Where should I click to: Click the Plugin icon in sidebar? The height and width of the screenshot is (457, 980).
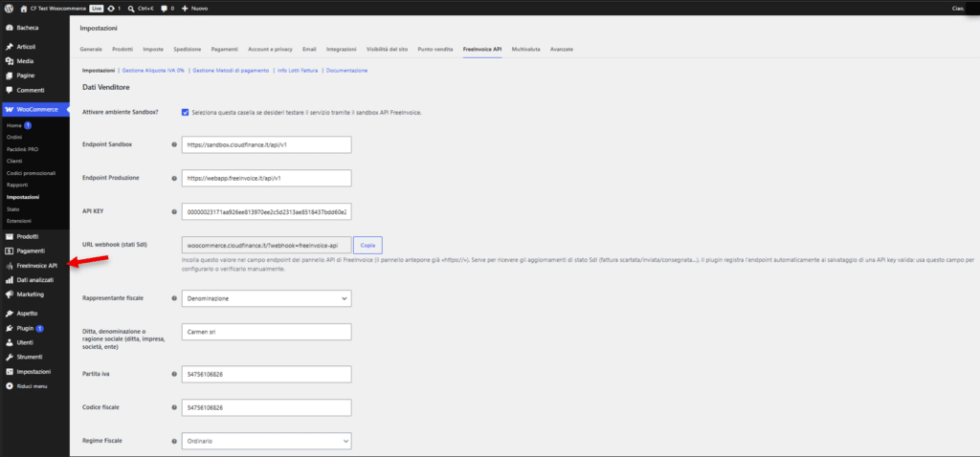coord(10,328)
